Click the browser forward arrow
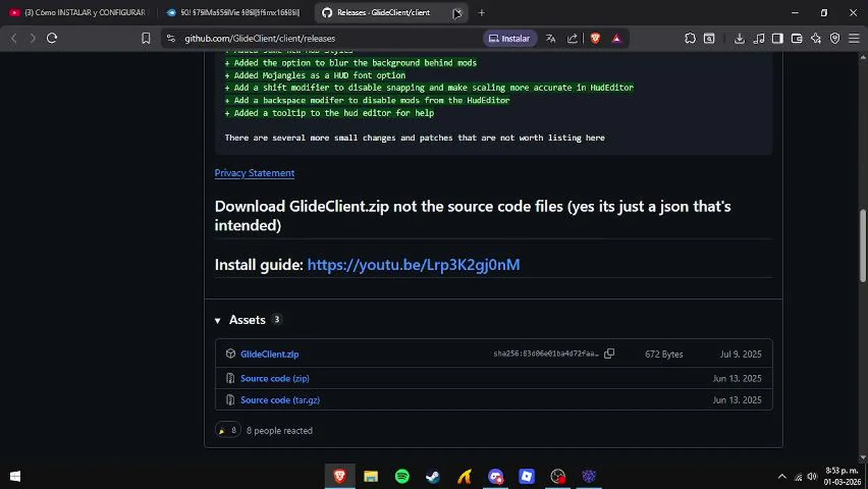This screenshot has width=868, height=489. click(32, 39)
